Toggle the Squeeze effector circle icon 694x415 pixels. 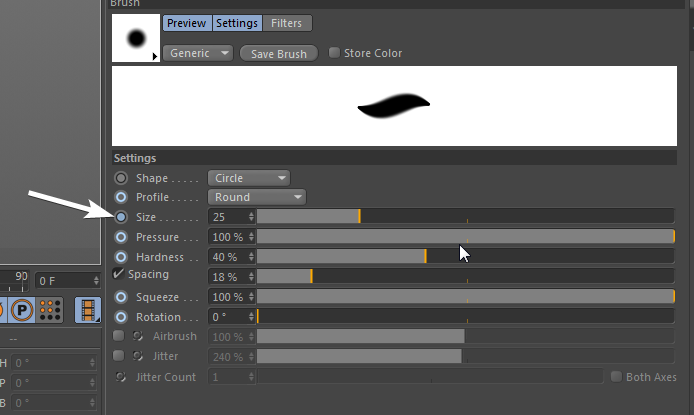pos(121,297)
